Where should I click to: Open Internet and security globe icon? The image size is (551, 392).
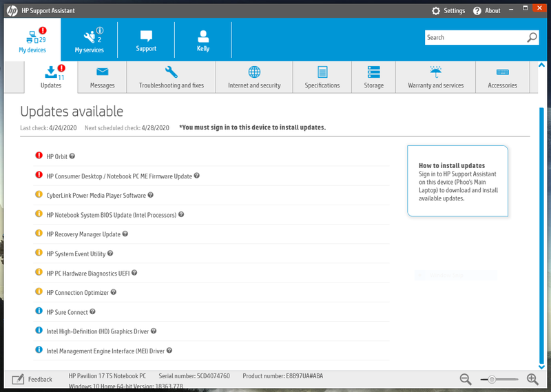click(254, 72)
